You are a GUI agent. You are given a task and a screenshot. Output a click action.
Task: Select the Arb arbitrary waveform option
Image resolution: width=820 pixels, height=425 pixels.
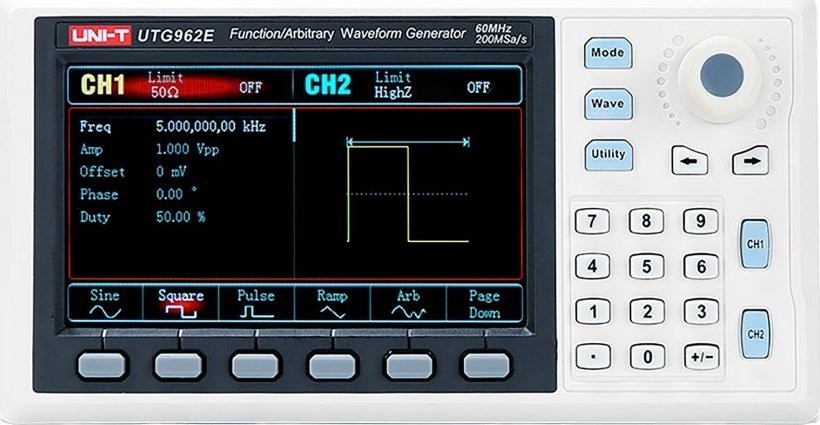click(x=408, y=304)
